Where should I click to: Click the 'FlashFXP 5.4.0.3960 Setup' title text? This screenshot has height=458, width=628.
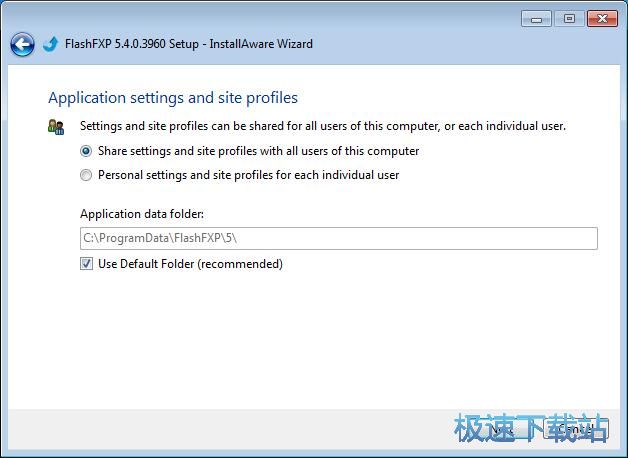point(132,44)
